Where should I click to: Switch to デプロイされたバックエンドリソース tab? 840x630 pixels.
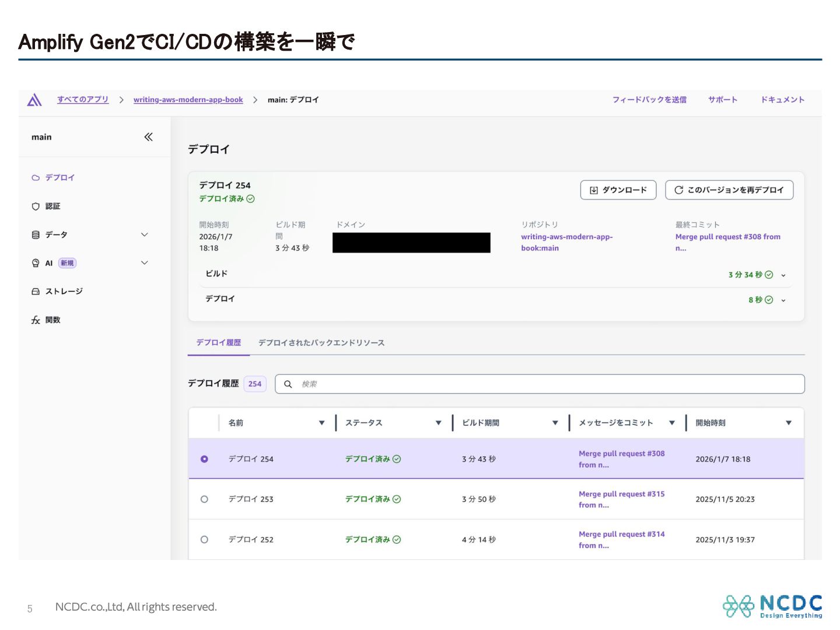pos(321,343)
